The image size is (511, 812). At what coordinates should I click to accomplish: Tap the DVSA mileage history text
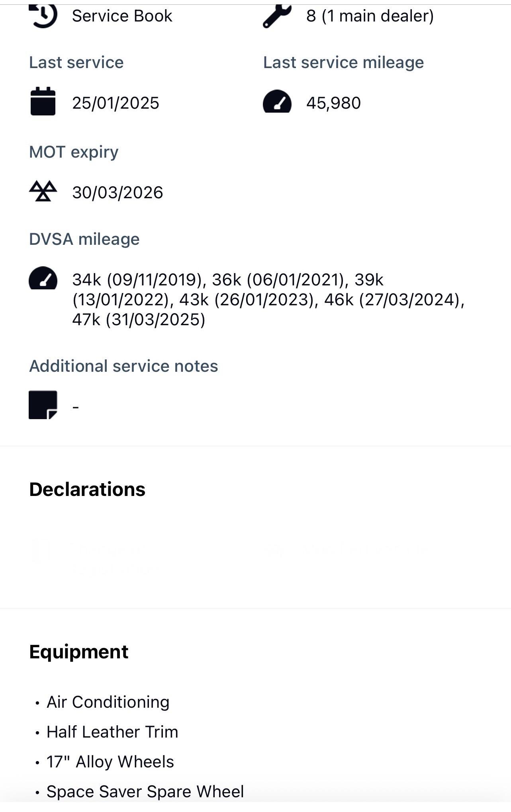click(x=268, y=300)
